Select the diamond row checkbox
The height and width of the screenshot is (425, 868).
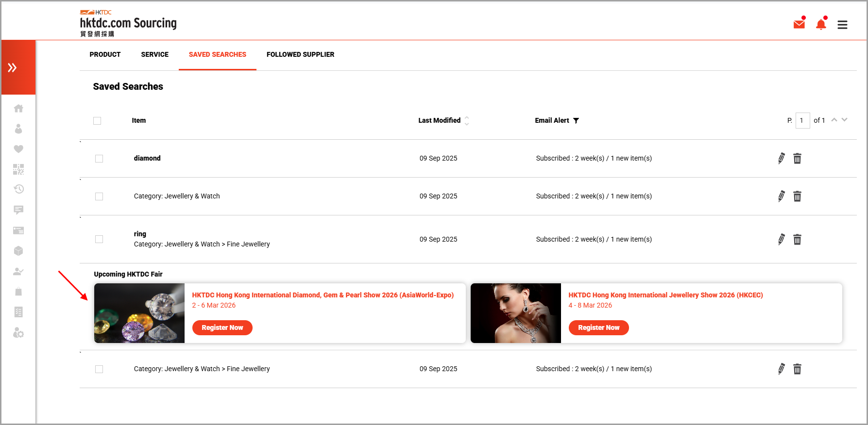point(99,159)
